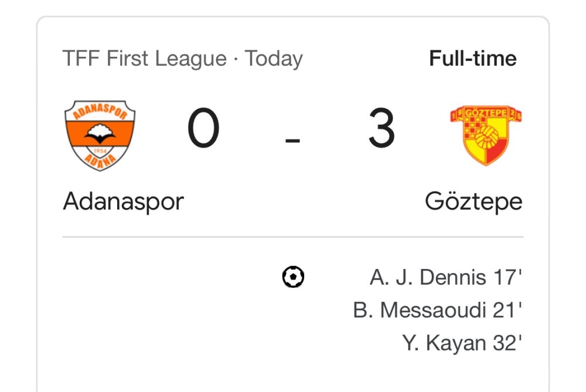Screen dimensions: 586x392
Task: Click the 21' goal minute
Action: tap(506, 310)
